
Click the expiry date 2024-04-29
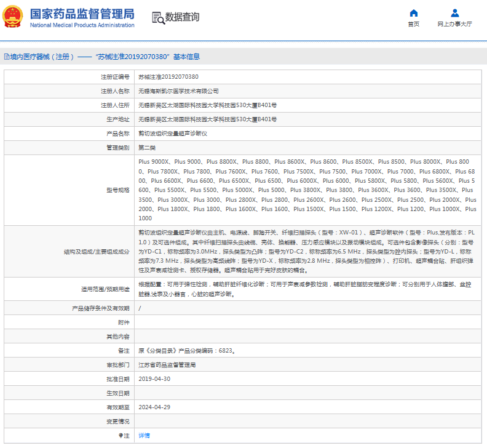pos(154,407)
